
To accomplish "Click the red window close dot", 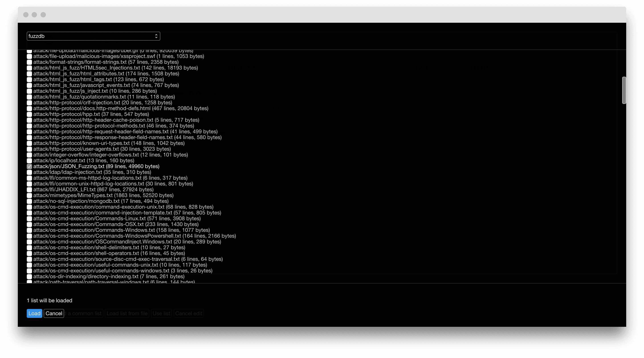I will coord(26,15).
